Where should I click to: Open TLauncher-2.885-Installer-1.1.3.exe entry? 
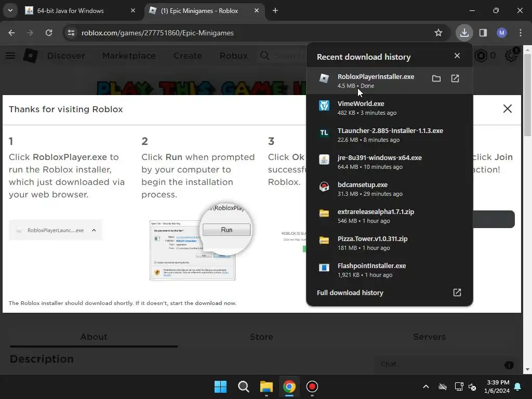coord(390,135)
